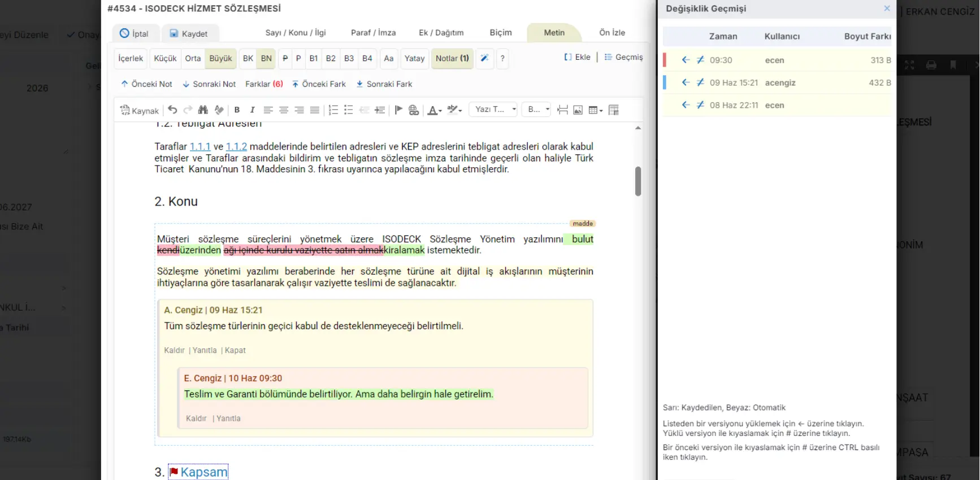The width and height of the screenshot is (980, 480).
Task: Toggle the BK option
Action: coord(248,58)
